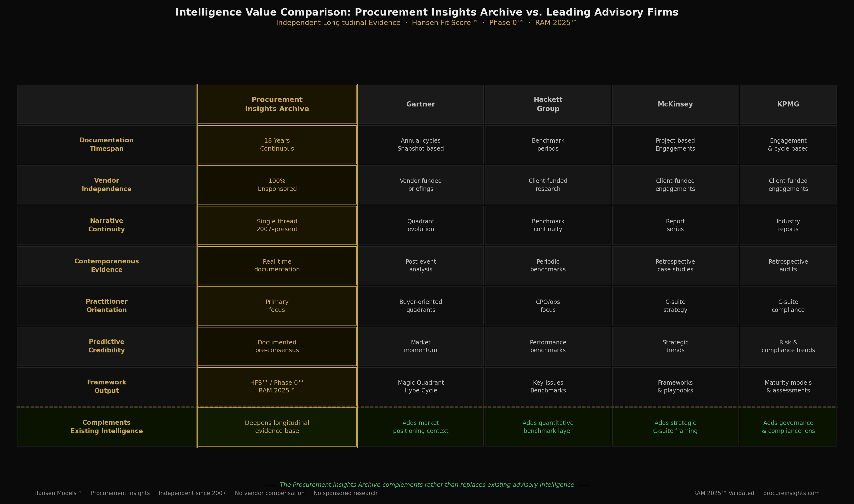This screenshot has width=854, height=504.
Task: Click the Predictive Credibility row label
Action: click(106, 346)
